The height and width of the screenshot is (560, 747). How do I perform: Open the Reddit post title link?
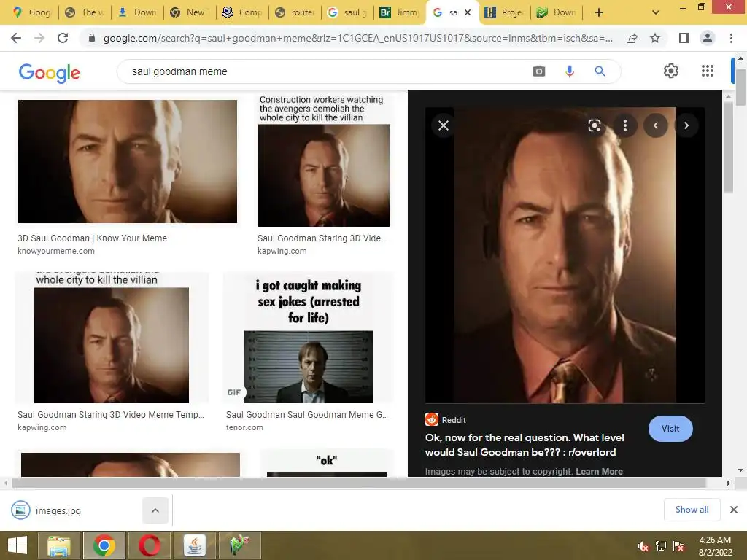[x=525, y=445]
